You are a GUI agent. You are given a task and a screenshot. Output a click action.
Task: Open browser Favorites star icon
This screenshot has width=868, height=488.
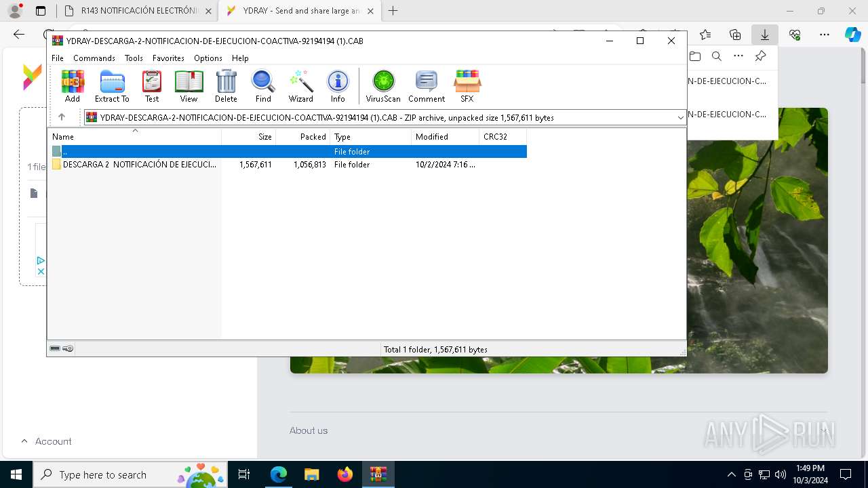click(x=705, y=35)
